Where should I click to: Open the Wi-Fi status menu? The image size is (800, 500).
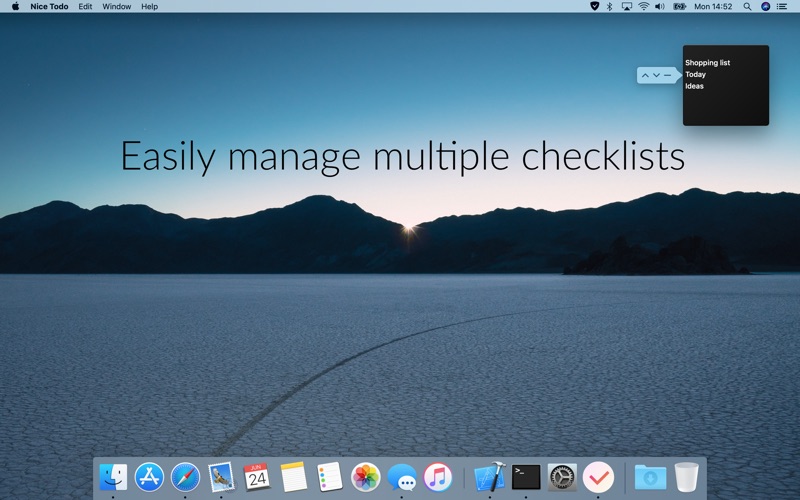click(x=644, y=7)
